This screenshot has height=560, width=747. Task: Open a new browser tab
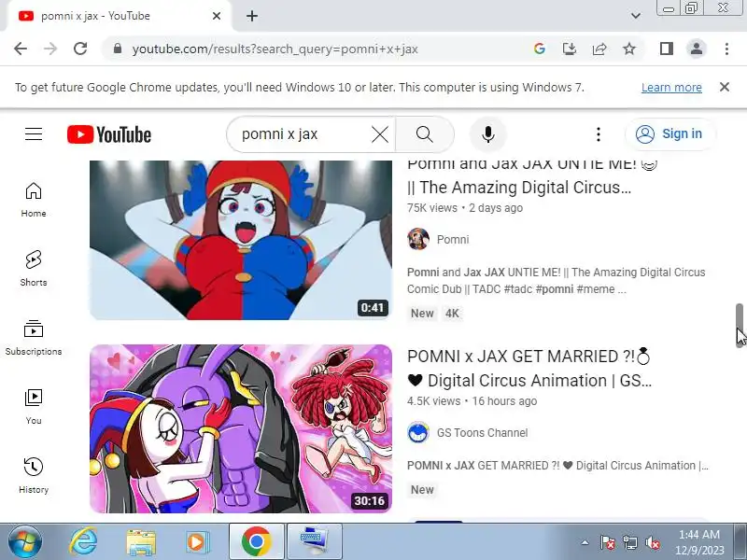(x=252, y=16)
